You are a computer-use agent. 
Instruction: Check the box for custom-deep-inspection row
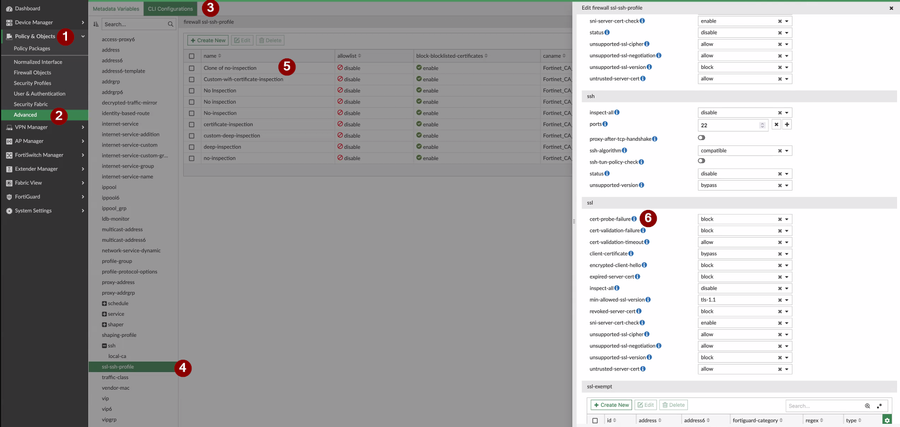[x=192, y=135]
